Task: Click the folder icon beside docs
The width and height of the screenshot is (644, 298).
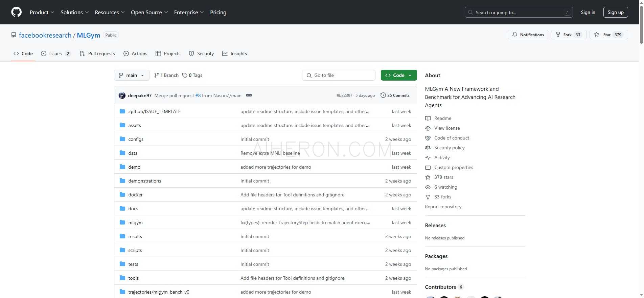Action: point(122,209)
